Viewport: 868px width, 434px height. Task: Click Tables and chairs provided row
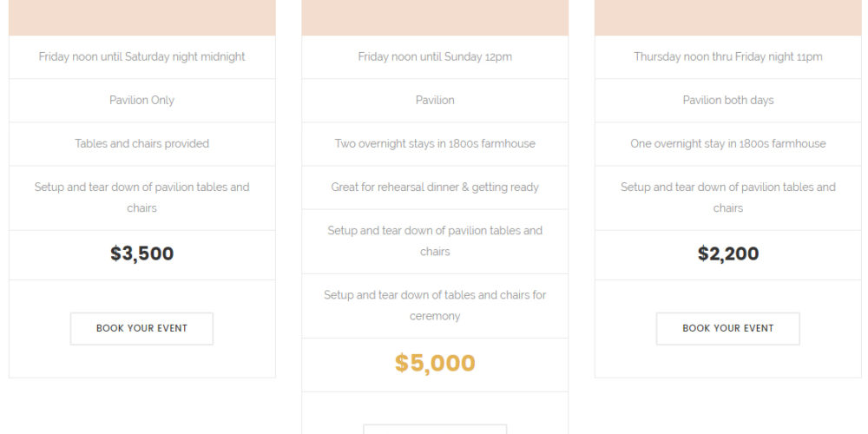pos(141,144)
